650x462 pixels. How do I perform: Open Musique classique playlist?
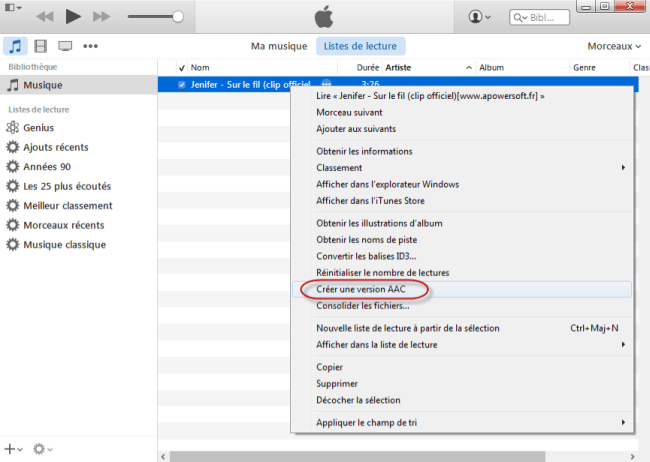(x=65, y=245)
